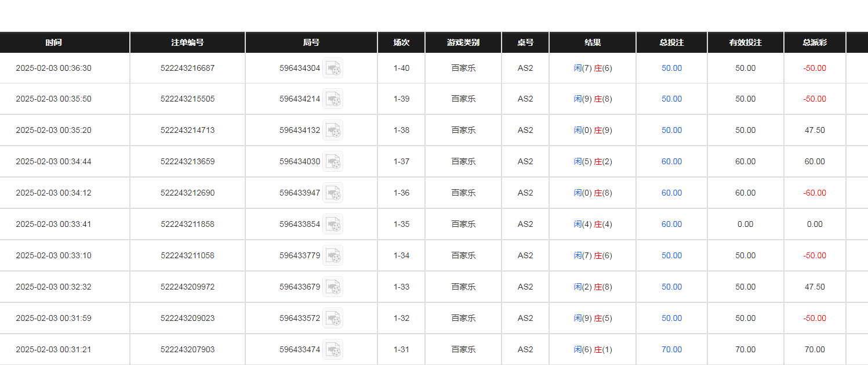The image size is (868, 365).
Task: Click replay icon next to 596433474
Action: (333, 350)
